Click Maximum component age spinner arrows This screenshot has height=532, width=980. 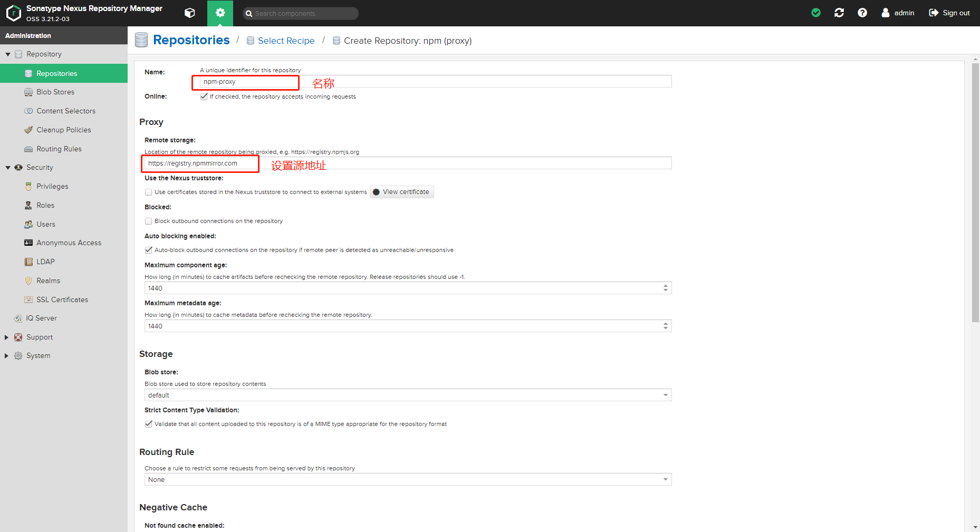coord(666,288)
